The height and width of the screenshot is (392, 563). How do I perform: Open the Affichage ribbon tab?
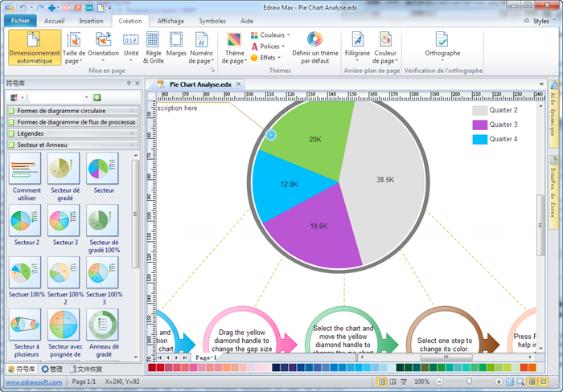point(171,20)
